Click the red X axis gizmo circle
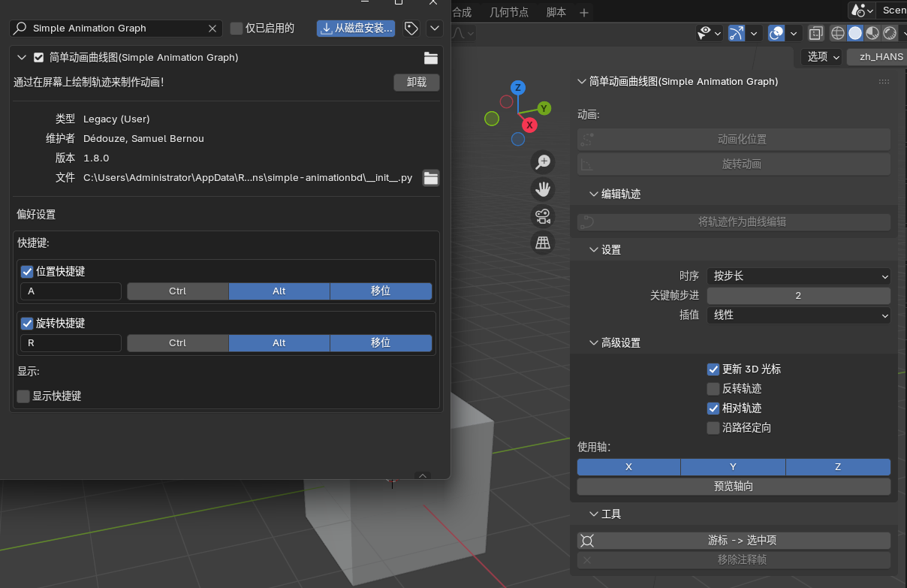907x588 pixels. point(530,125)
